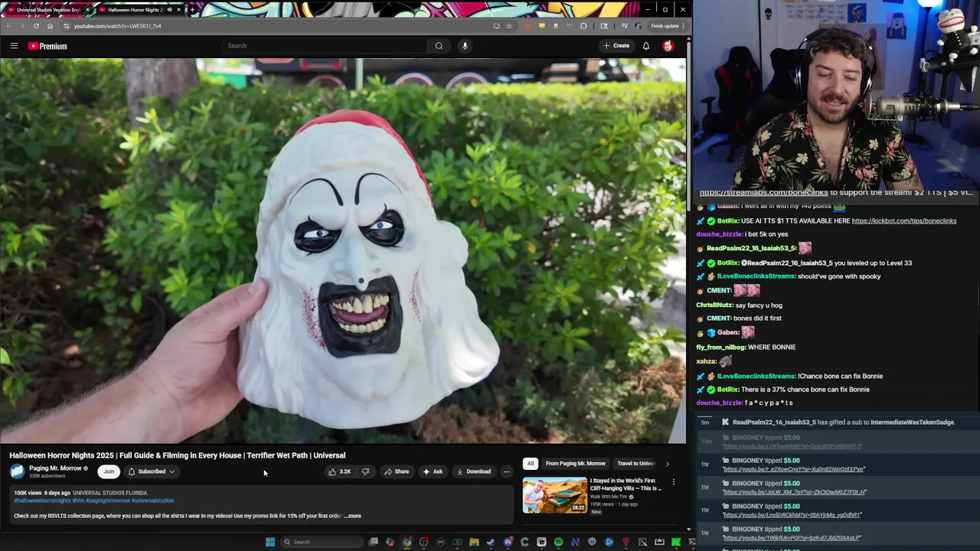
Task: Open Chrome from the taskbar
Action: point(407,542)
